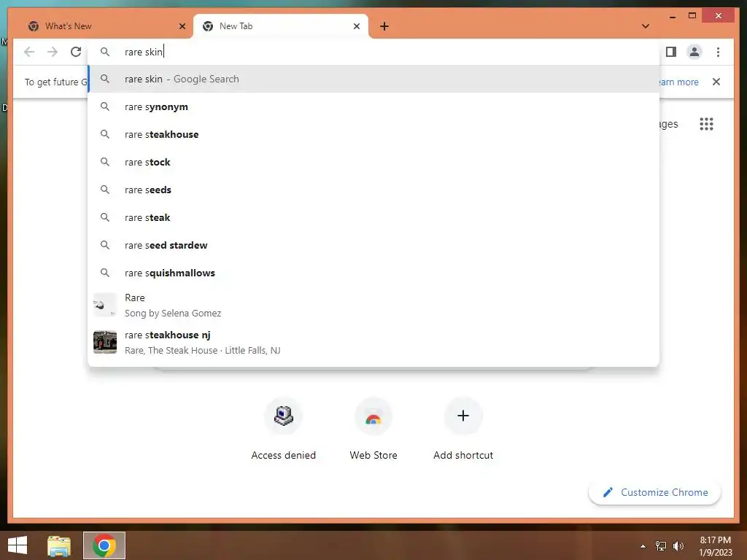The image size is (747, 560).
Task: Open the Windows Start button
Action: [x=18, y=545]
